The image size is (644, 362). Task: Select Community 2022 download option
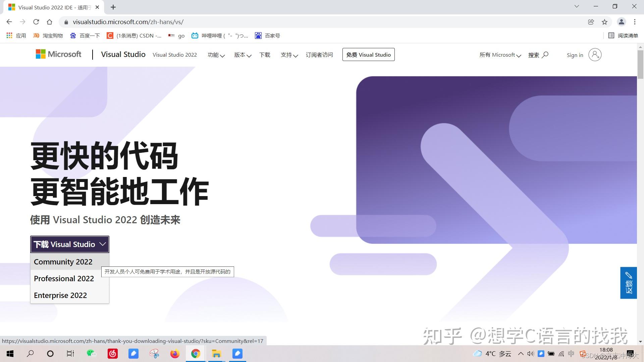pos(63,262)
